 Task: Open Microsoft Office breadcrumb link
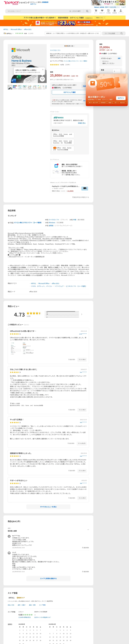16,30
